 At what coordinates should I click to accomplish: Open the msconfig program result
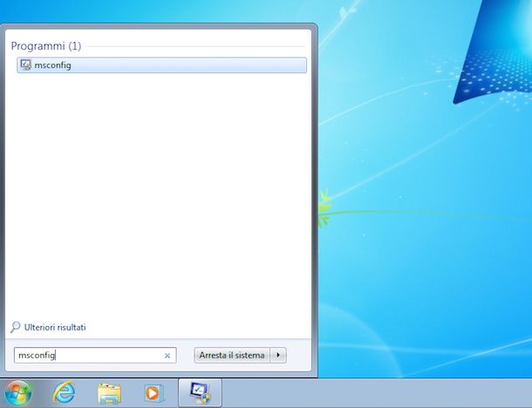161,65
